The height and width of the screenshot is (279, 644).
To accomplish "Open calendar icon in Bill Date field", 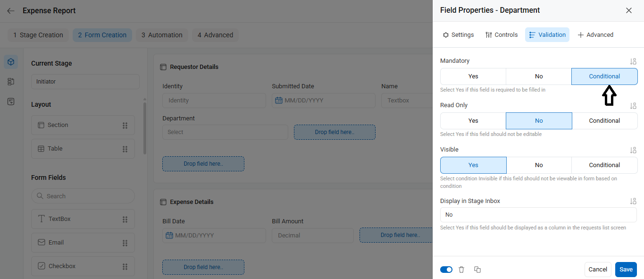I will [169, 236].
